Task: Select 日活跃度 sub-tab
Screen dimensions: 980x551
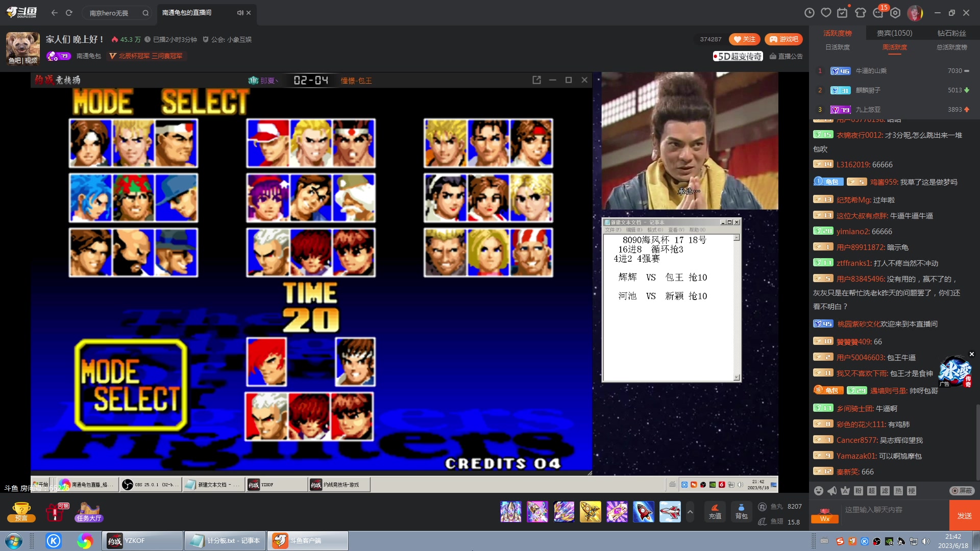Action: point(838,47)
